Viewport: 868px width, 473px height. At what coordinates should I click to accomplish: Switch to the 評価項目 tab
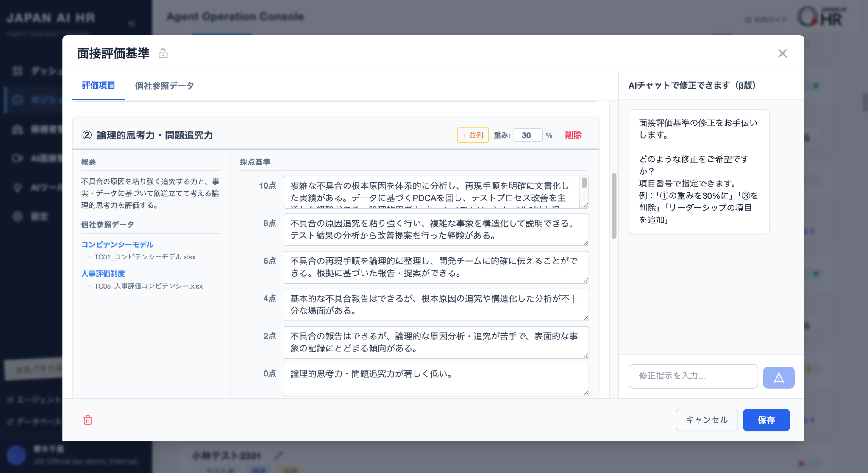coord(99,86)
